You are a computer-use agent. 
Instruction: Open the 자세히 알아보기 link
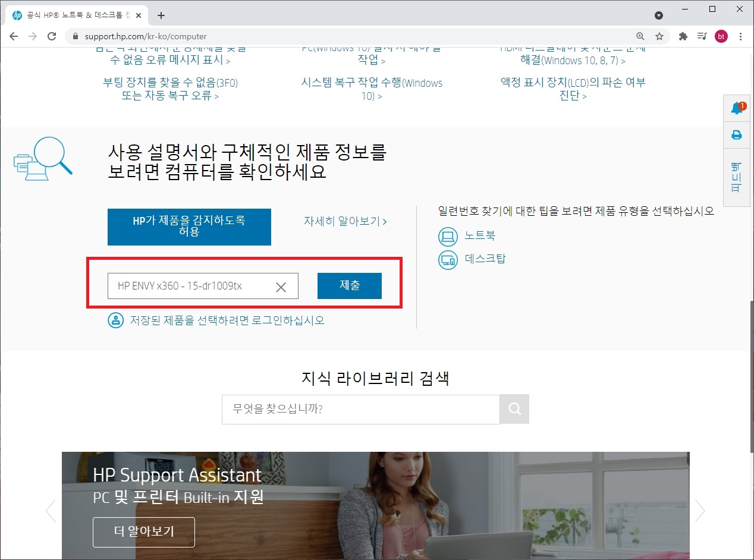[x=345, y=221]
